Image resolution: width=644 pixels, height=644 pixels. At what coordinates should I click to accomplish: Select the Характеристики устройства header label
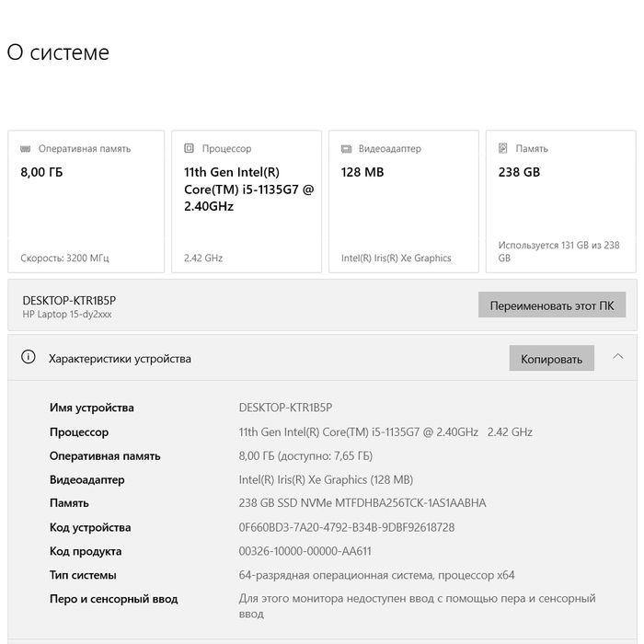pyautogui.click(x=120, y=359)
